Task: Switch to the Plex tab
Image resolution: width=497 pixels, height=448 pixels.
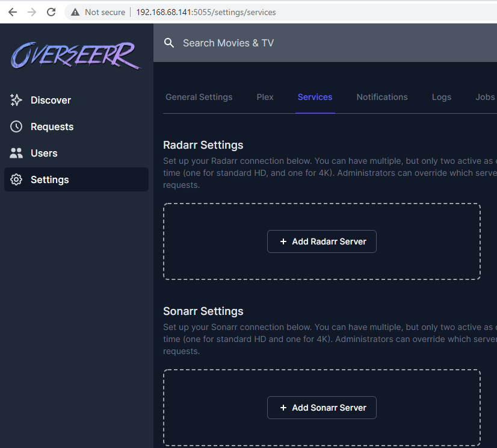Action: pos(265,97)
